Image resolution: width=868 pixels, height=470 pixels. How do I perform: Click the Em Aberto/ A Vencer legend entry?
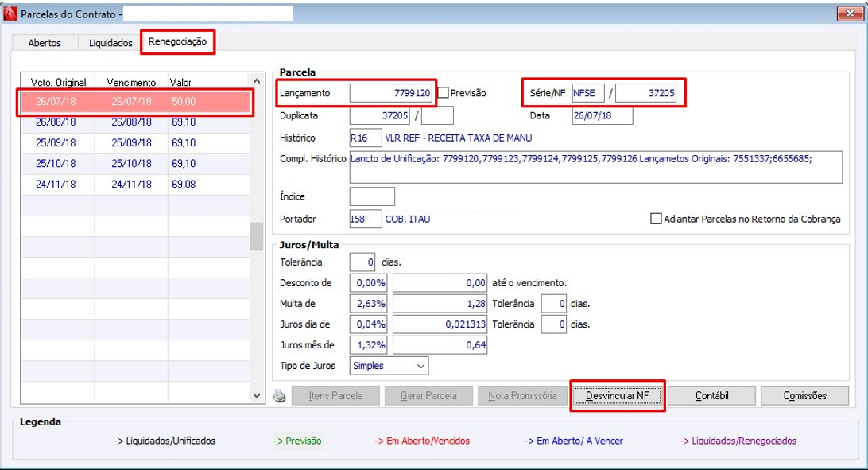[574, 441]
